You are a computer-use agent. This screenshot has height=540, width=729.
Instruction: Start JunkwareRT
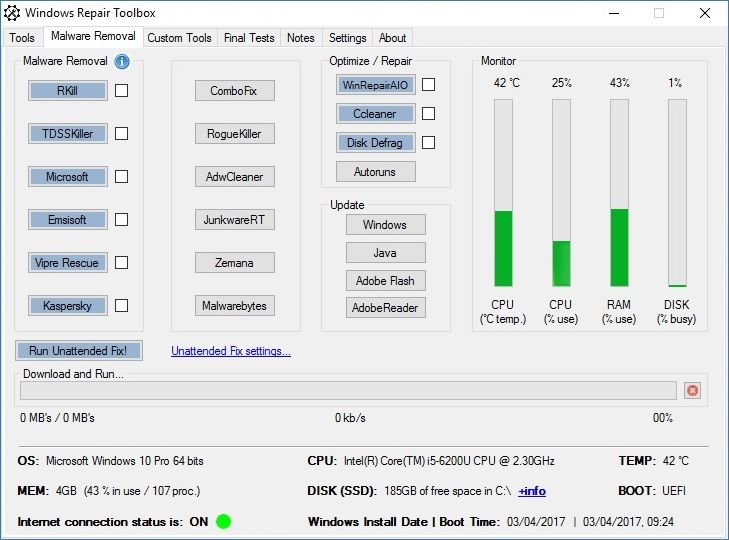(234, 220)
